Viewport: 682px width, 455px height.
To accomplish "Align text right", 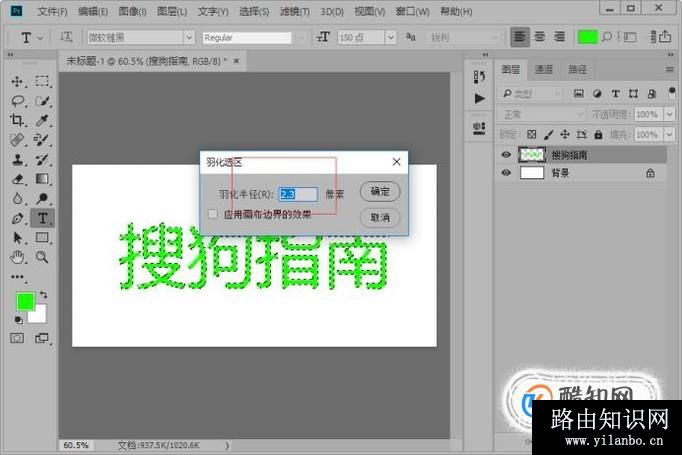I will click(x=559, y=37).
